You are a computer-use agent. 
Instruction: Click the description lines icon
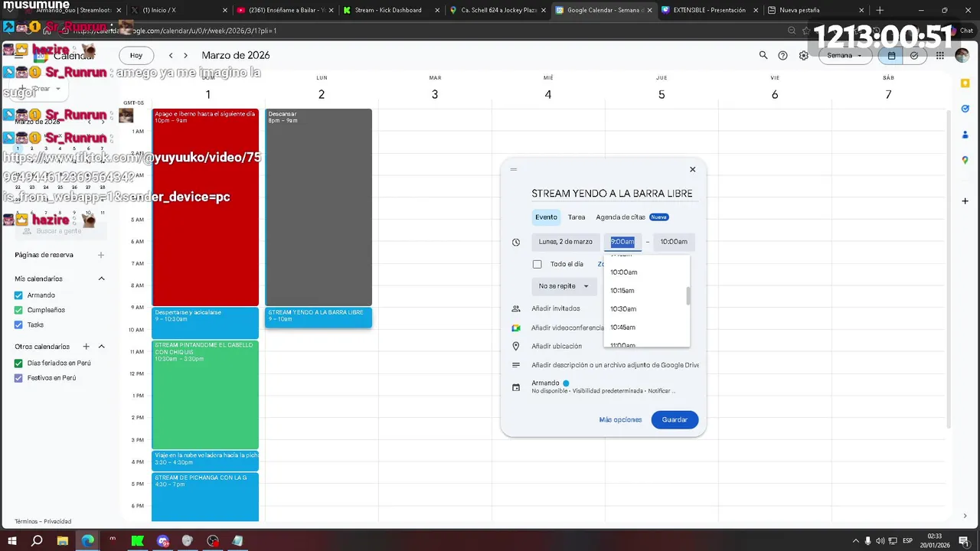pos(516,365)
